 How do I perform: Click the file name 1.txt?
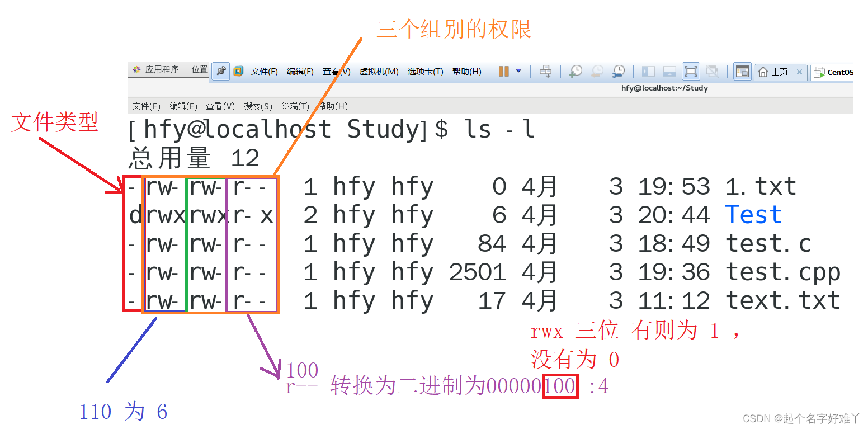point(761,187)
